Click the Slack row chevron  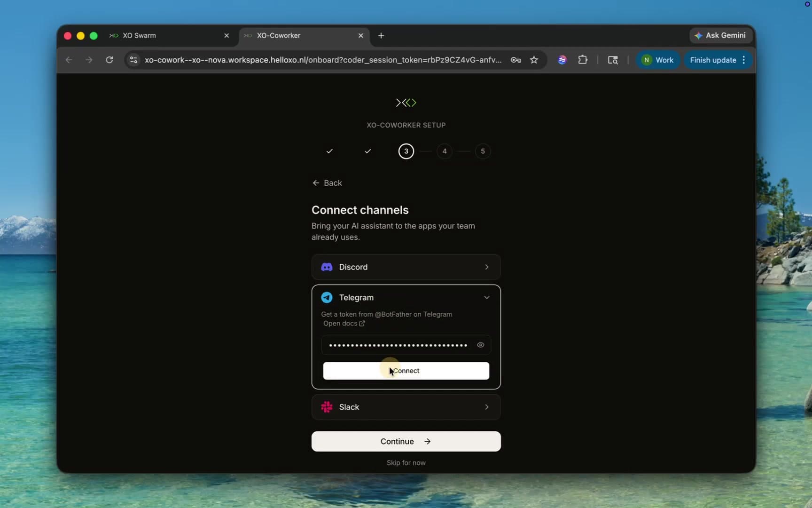tap(487, 407)
